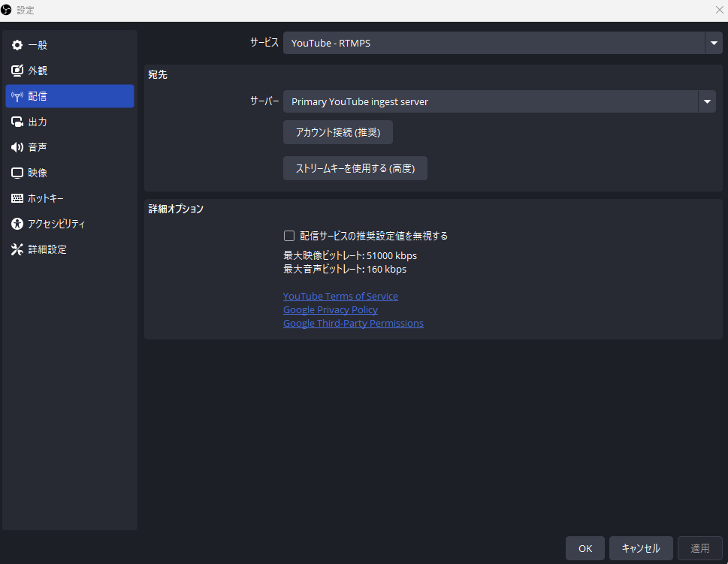This screenshot has height=564, width=728.
Task: Click the ホットキー (Hotkeys) keyboard icon
Action: (17, 198)
